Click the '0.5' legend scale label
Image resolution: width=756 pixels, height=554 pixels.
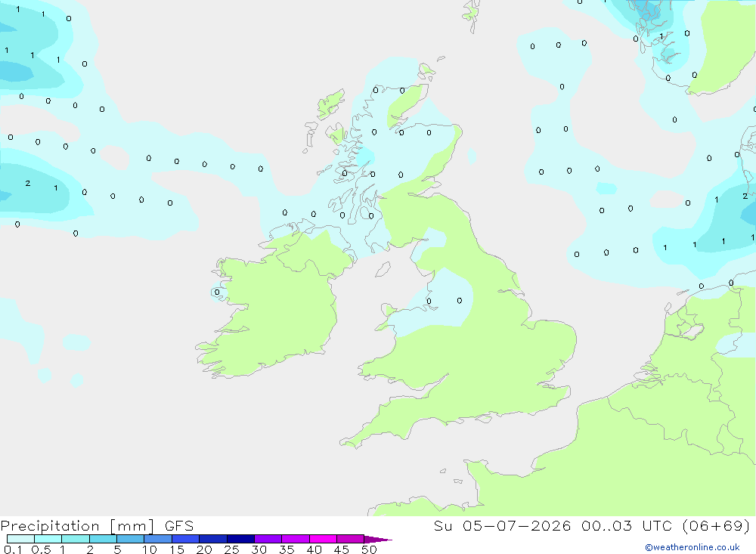coord(42,549)
